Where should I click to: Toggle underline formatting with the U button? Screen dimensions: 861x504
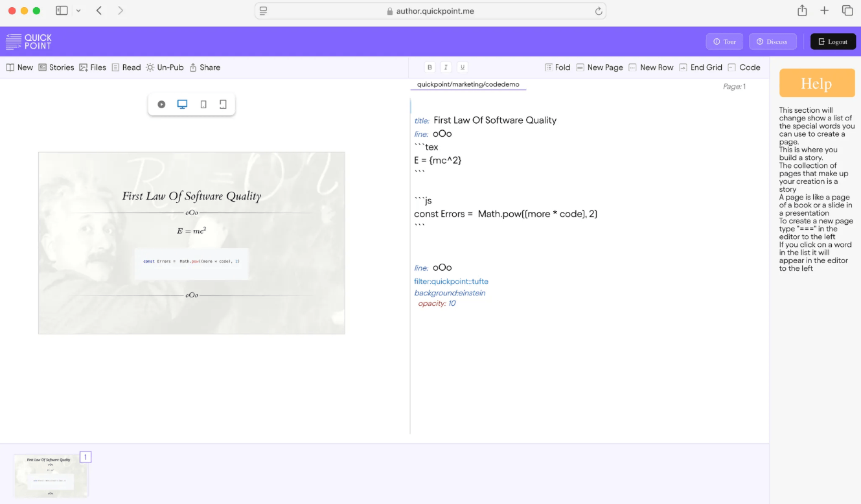coord(462,67)
